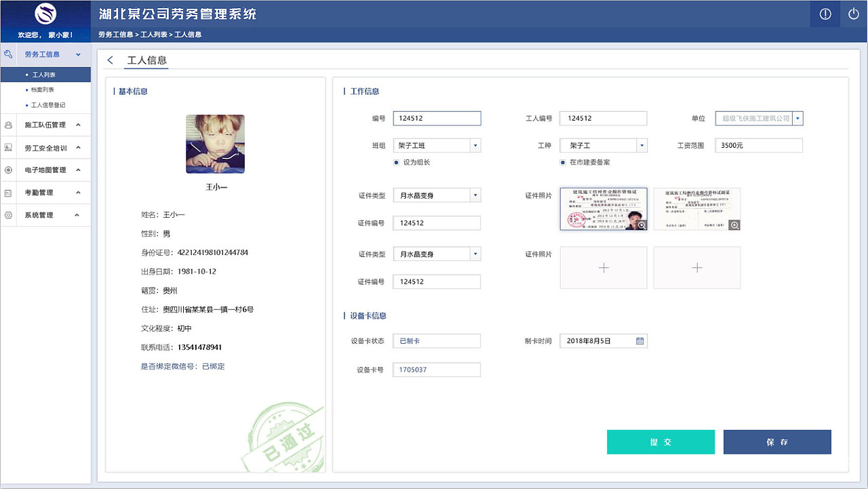Viewport: 868px width, 489px height.
Task: Go back using the left arrow
Action: pos(111,60)
